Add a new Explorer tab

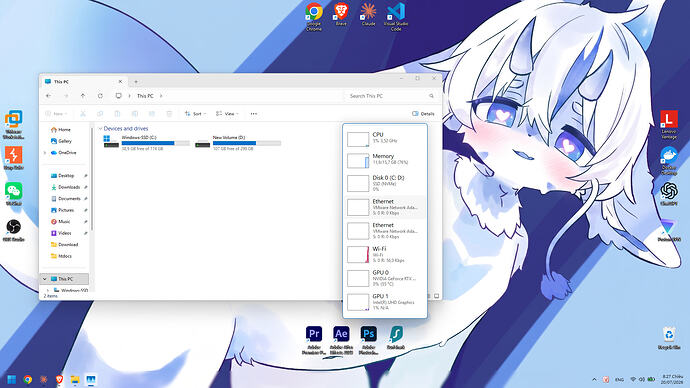coord(136,81)
